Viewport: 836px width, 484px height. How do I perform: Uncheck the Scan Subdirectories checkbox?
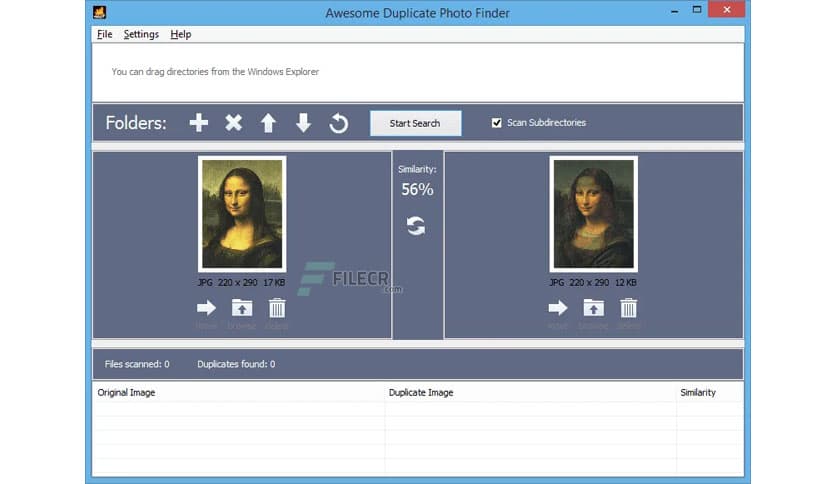496,123
